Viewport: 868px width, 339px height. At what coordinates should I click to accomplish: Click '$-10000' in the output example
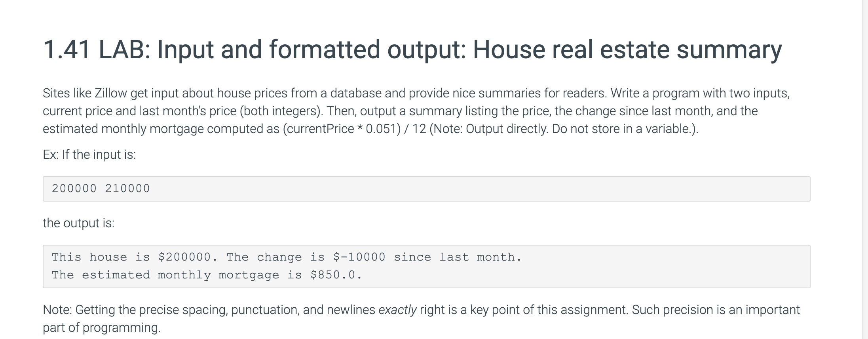[x=359, y=257]
